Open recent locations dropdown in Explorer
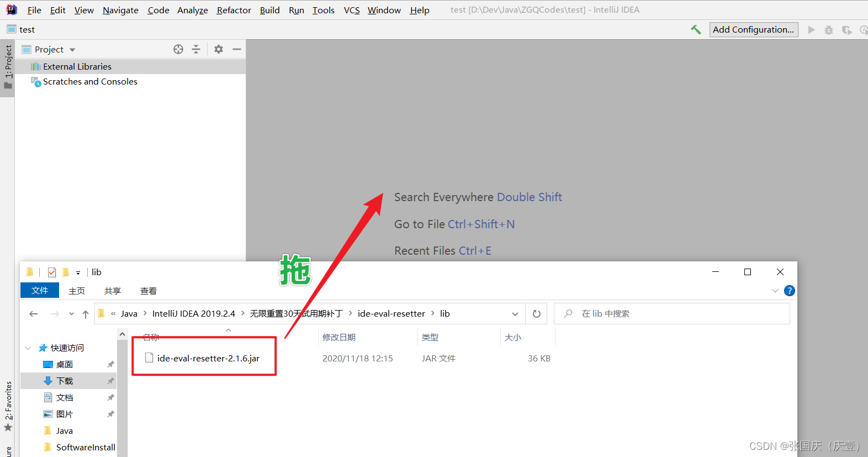The image size is (868, 457). tap(71, 314)
